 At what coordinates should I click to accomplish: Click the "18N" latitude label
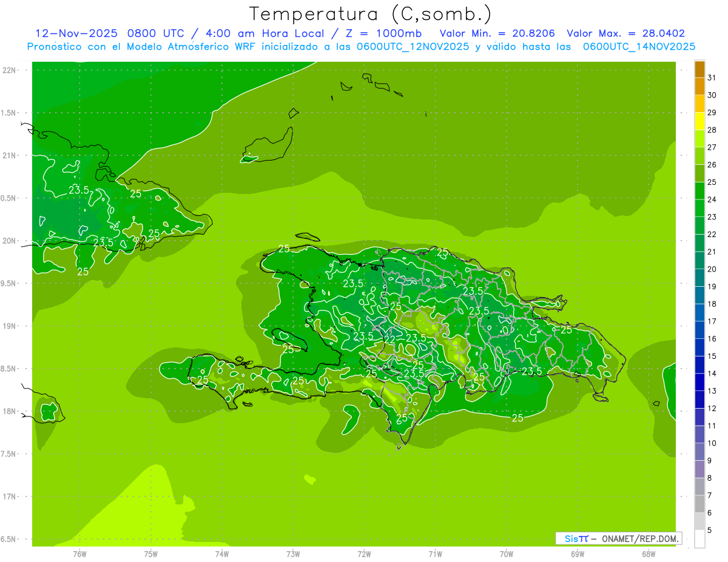tap(9, 411)
